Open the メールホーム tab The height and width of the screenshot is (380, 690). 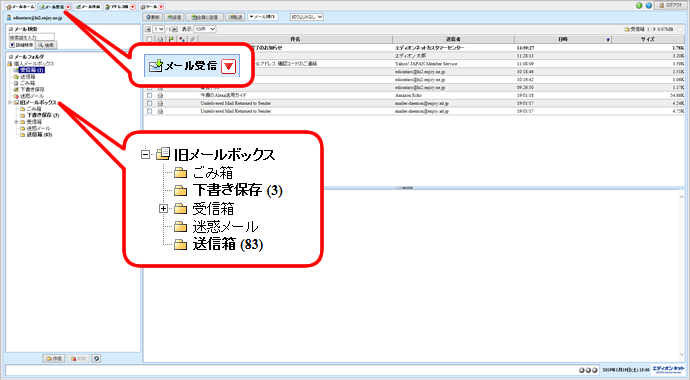click(x=20, y=7)
